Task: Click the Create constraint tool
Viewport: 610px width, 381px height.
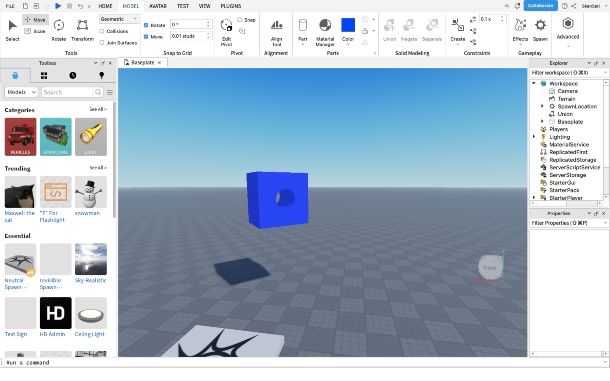Action: coord(458,30)
